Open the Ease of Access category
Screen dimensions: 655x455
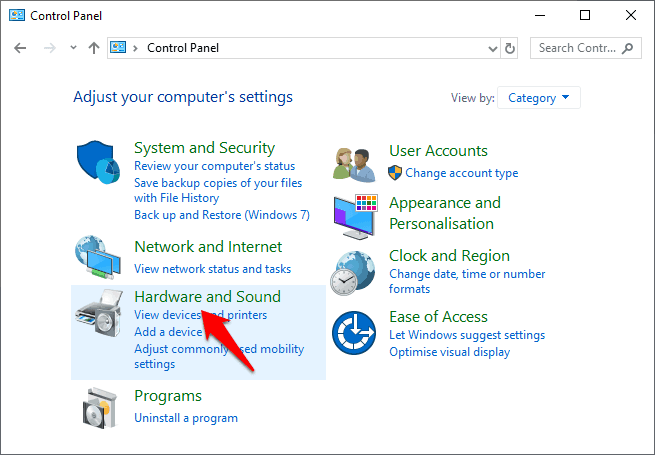tap(438, 317)
